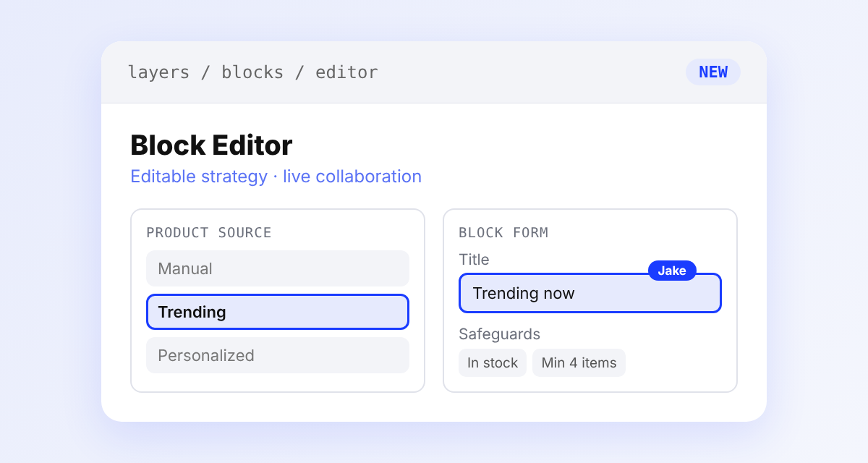Click the Title field label

coord(474,259)
